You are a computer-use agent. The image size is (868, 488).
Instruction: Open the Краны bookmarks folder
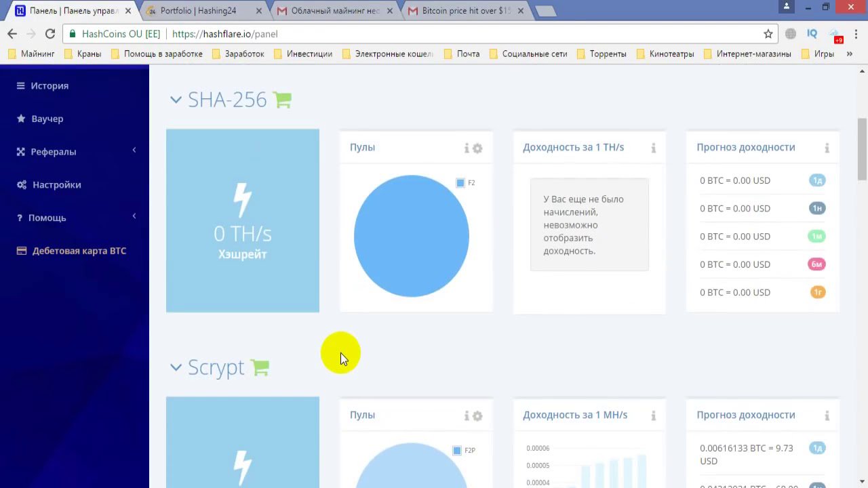click(x=82, y=54)
